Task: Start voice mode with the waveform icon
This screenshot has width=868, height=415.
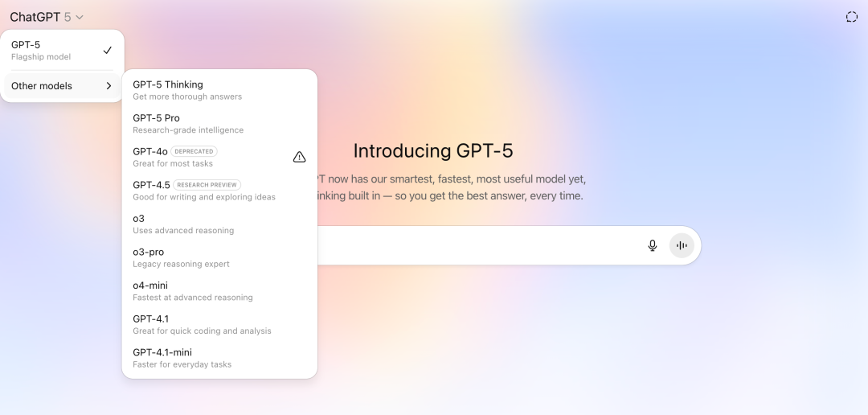Action: coord(682,245)
